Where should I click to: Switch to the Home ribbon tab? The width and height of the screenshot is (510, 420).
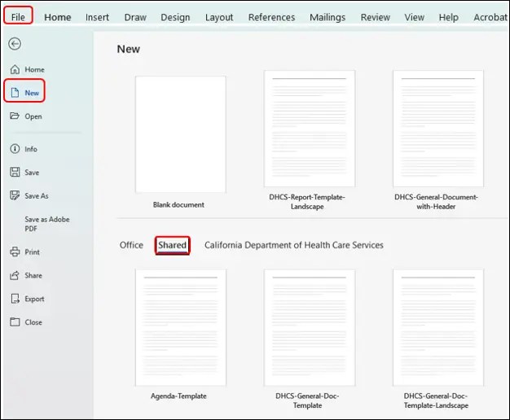pos(58,17)
